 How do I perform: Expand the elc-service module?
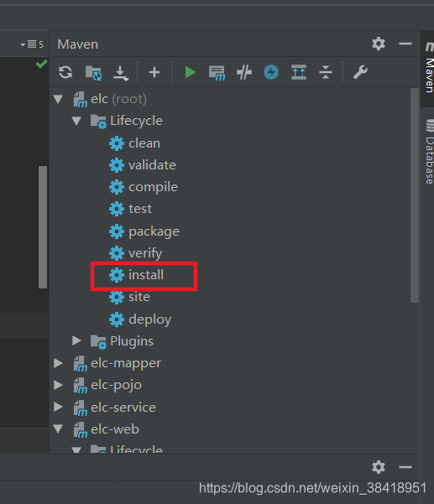click(x=58, y=407)
